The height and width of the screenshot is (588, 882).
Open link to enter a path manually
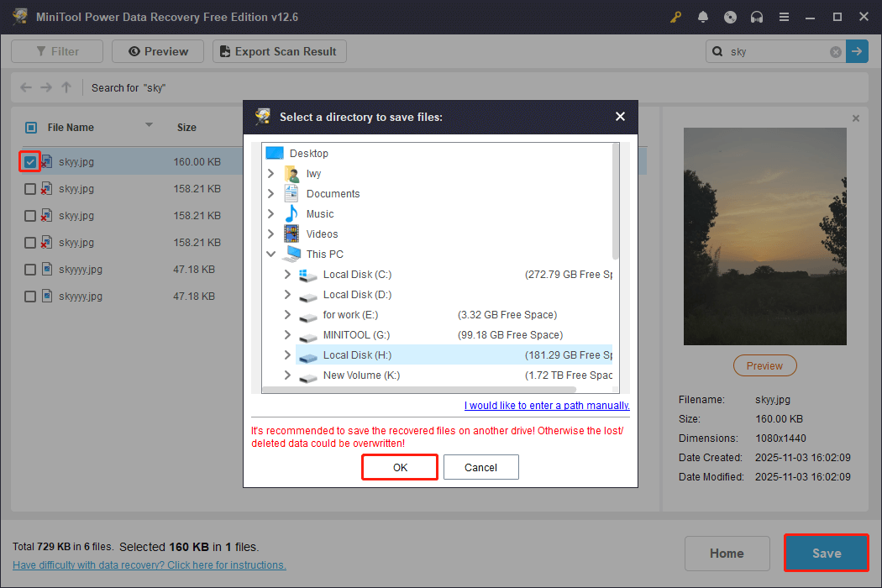pos(547,405)
